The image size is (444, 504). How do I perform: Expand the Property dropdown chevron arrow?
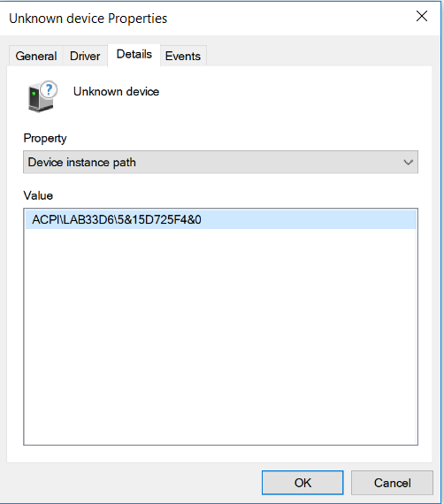coord(408,163)
